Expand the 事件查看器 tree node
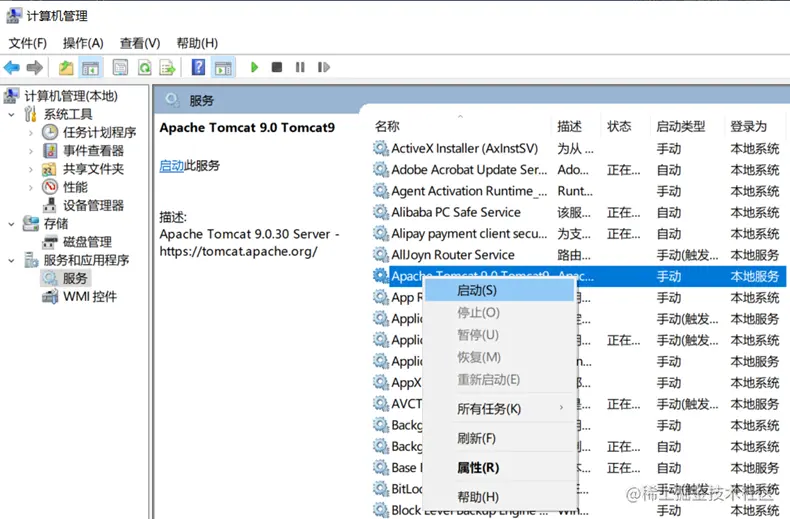 point(31,151)
